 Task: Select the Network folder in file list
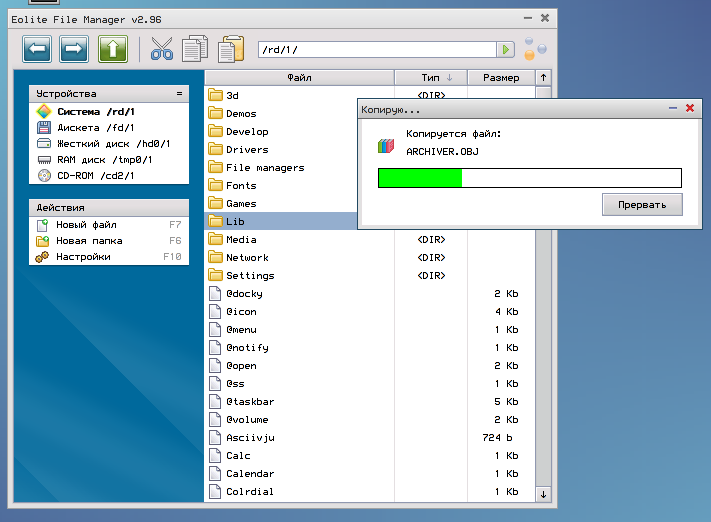(x=247, y=258)
